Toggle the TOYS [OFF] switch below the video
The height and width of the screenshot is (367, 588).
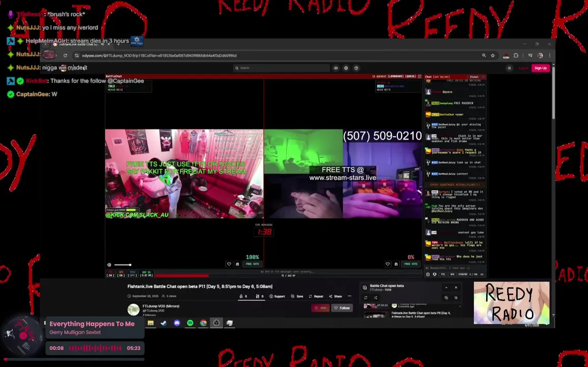coord(132,274)
